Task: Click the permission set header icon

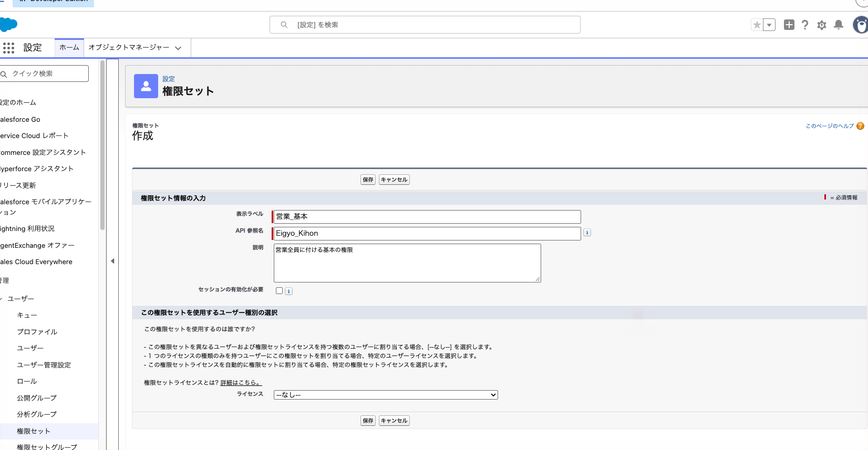Action: (146, 86)
